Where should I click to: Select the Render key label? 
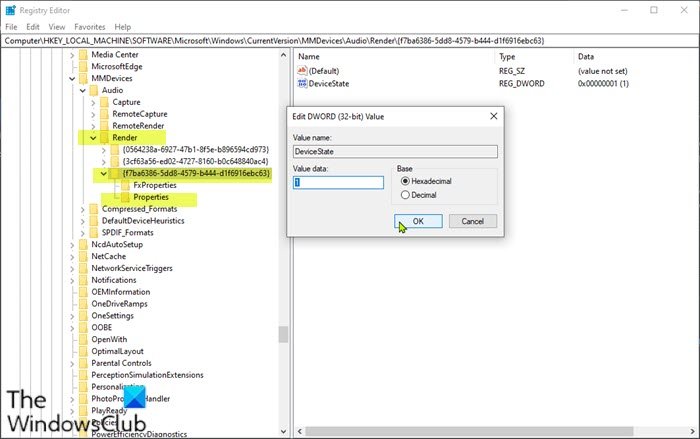[x=125, y=138]
